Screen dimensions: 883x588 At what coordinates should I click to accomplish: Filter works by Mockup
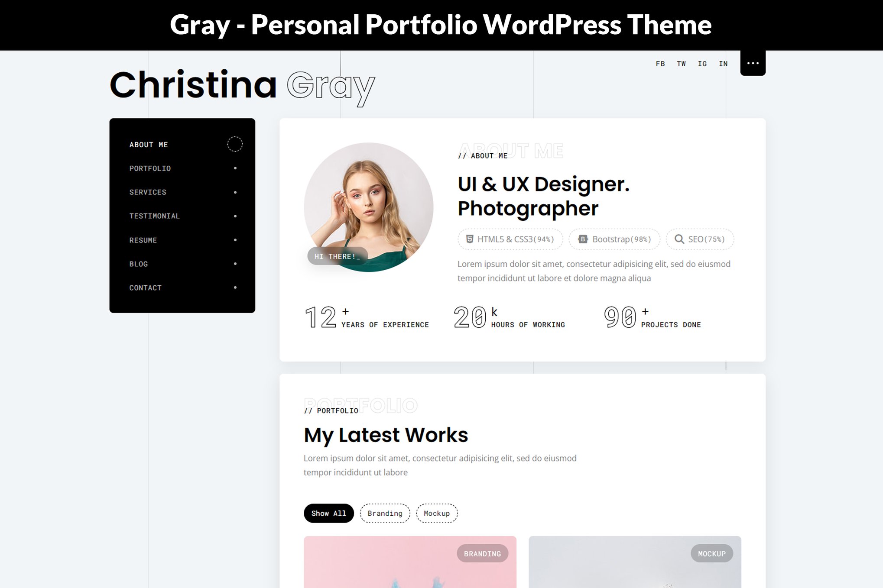(436, 513)
